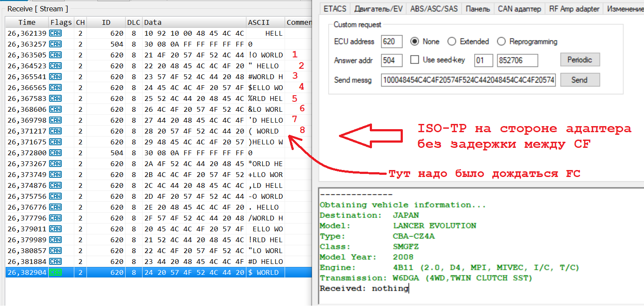
Task: Click the CAN flag icon in row 26,362139
Action: click(x=56, y=33)
